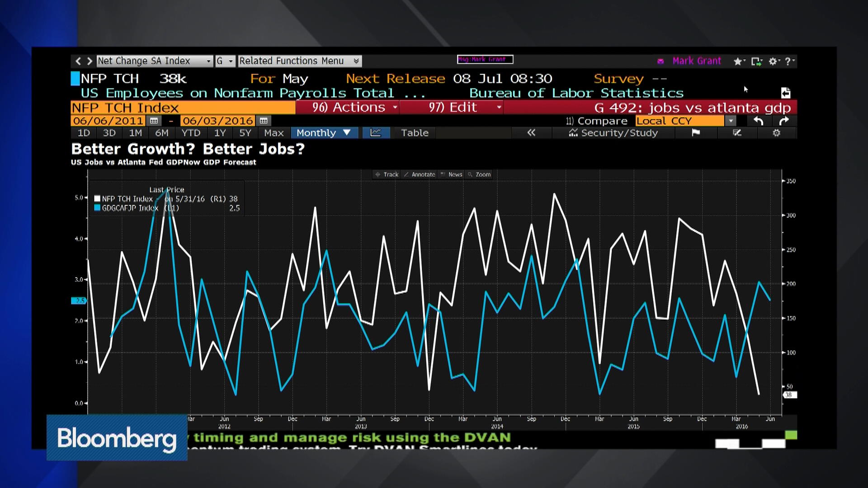This screenshot has width=868, height=488.
Task: Click the Mark Grant user name
Action: coord(697,61)
